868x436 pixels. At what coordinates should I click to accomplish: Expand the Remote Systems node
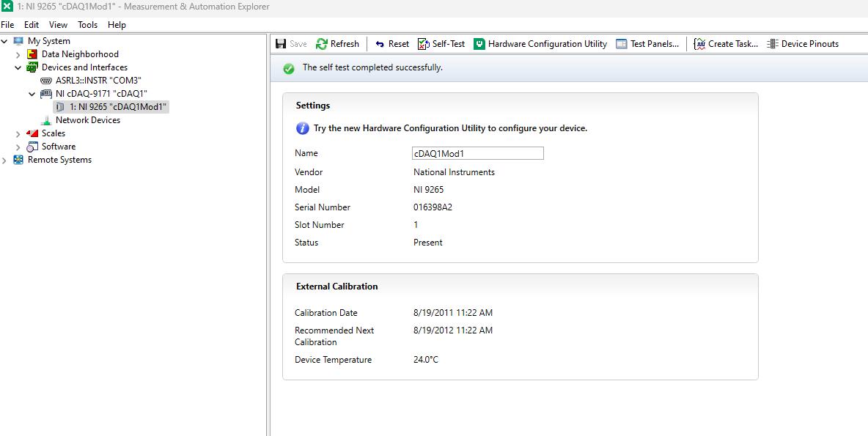[x=4, y=160]
